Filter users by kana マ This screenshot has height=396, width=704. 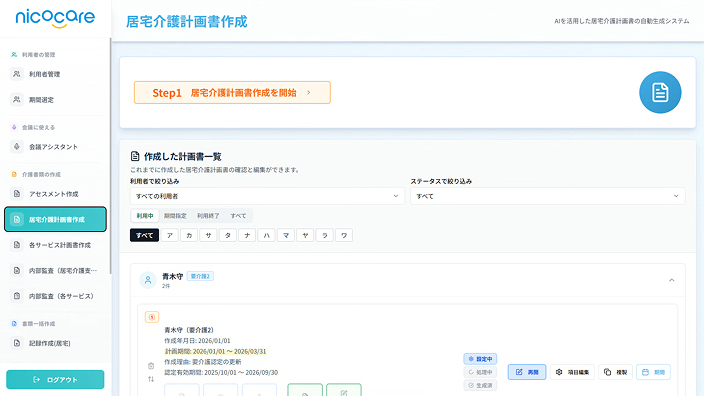286,235
